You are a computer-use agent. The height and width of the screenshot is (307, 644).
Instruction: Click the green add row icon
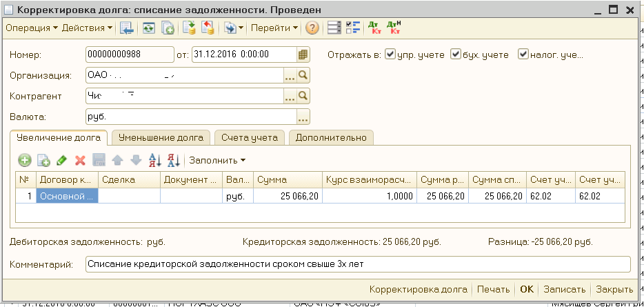tap(25, 160)
